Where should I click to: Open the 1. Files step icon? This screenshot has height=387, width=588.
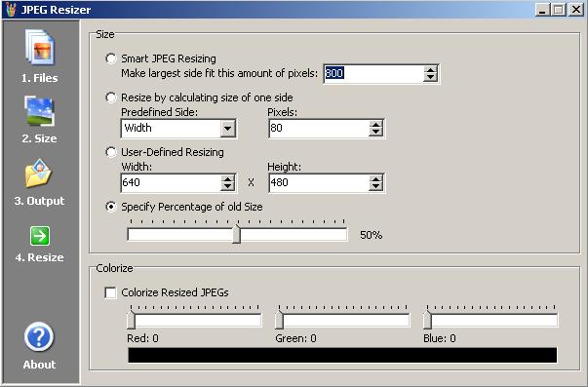[x=40, y=48]
